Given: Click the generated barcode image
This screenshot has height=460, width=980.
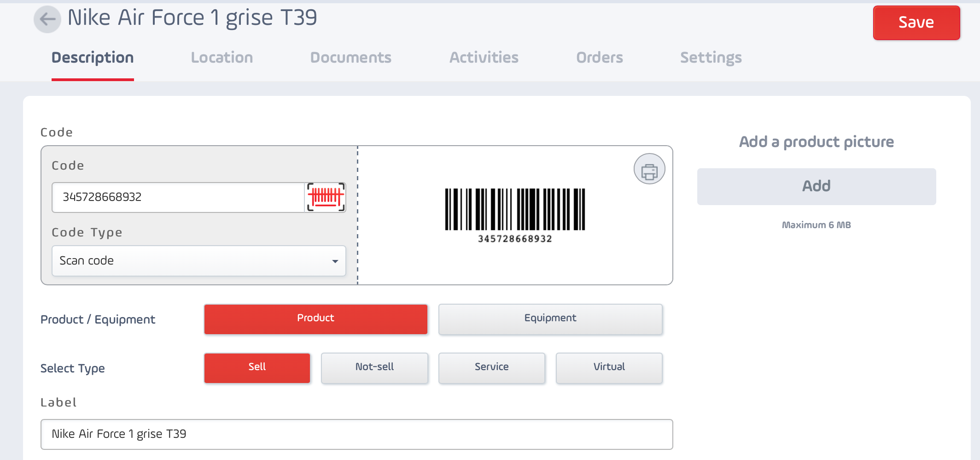Looking at the screenshot, I should (x=515, y=215).
